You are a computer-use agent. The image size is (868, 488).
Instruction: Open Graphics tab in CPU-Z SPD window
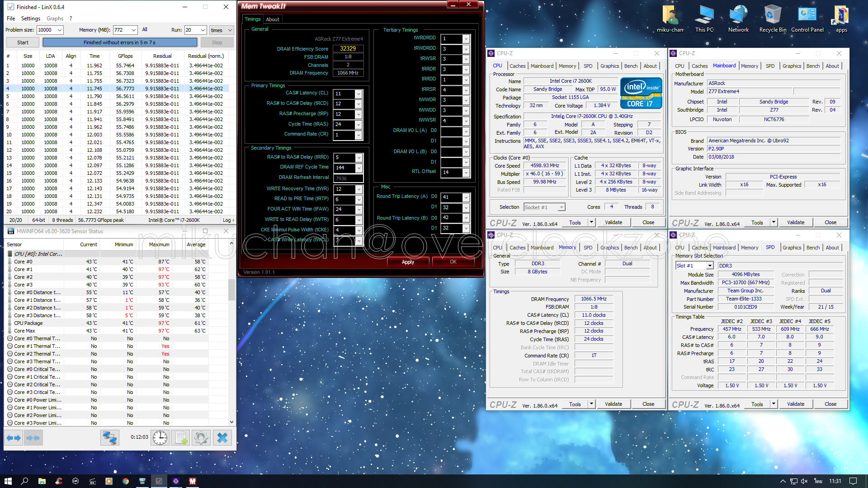(x=792, y=248)
